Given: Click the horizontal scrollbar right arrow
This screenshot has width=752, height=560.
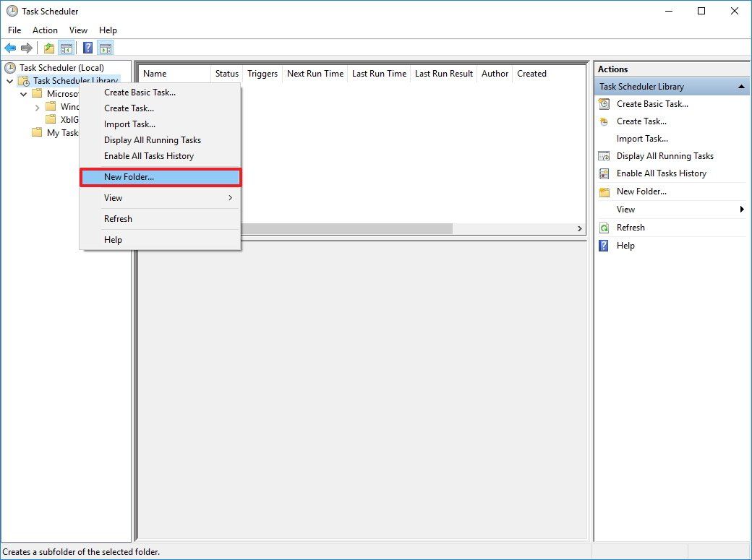Looking at the screenshot, I should 579,229.
